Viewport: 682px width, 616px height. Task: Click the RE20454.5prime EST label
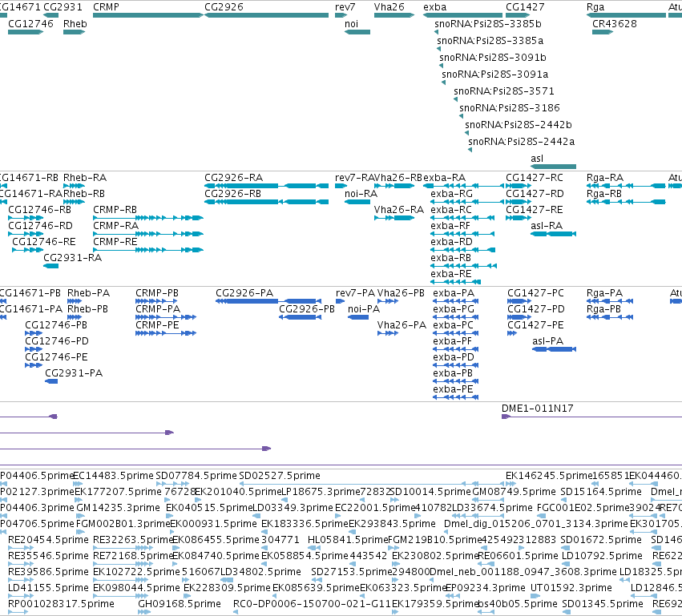click(x=48, y=540)
